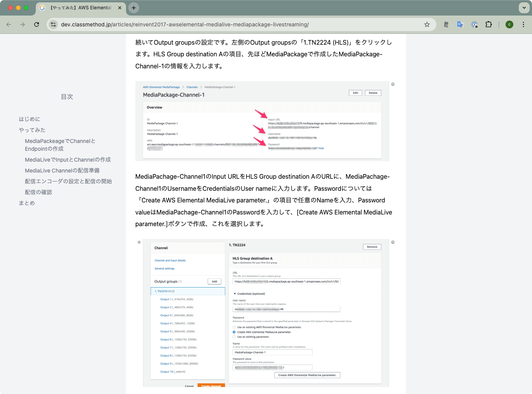Open the Chrome profile avatar menu
This screenshot has height=394, width=532.
509,24
